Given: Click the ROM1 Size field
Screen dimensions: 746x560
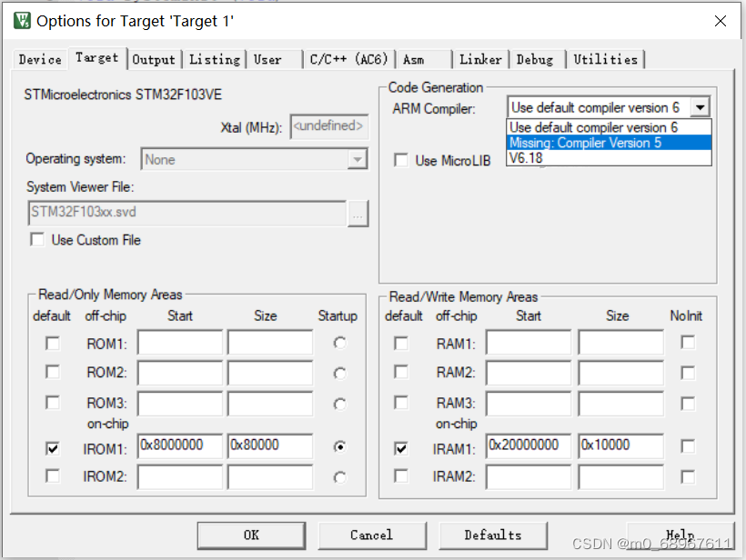Looking at the screenshot, I should pos(270,343).
